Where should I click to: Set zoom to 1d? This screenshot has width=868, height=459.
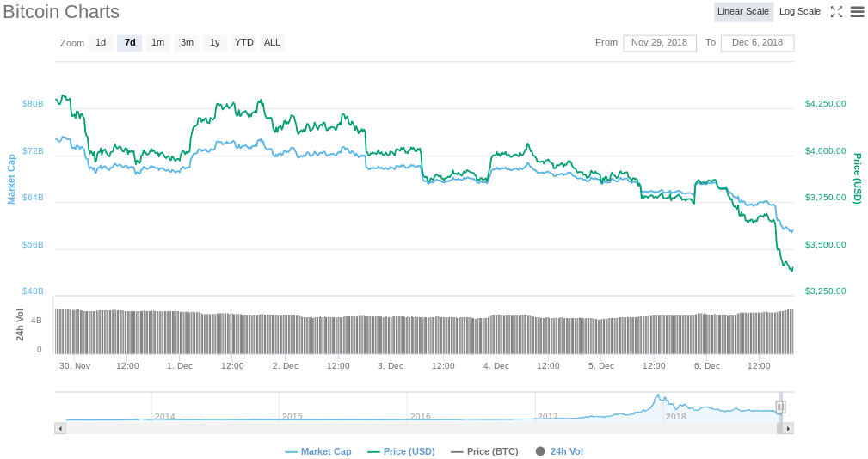click(x=101, y=43)
